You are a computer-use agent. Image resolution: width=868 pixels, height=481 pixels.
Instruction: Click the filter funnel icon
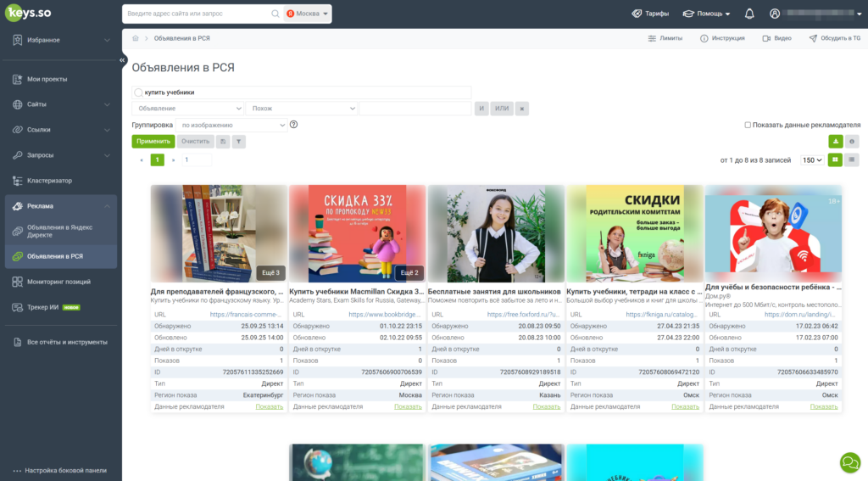click(238, 142)
